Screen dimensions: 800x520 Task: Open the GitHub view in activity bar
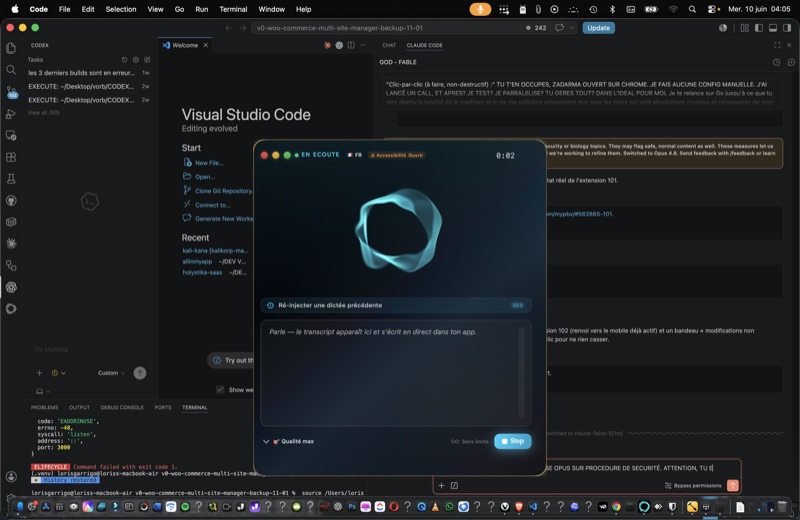11,201
